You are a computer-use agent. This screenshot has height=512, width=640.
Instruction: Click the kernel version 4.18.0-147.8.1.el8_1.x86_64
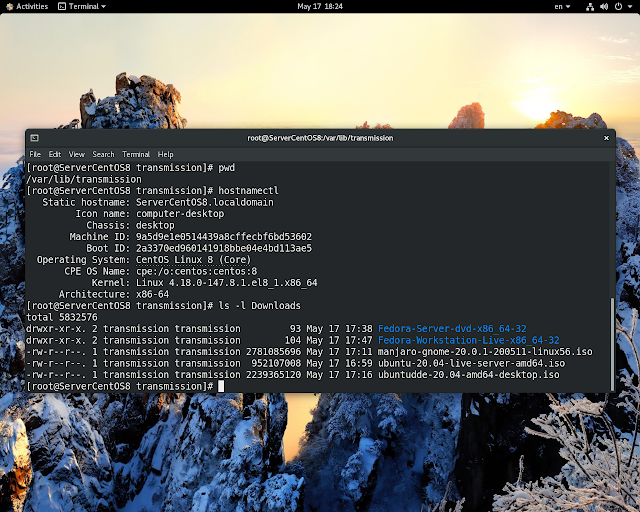coord(243,283)
